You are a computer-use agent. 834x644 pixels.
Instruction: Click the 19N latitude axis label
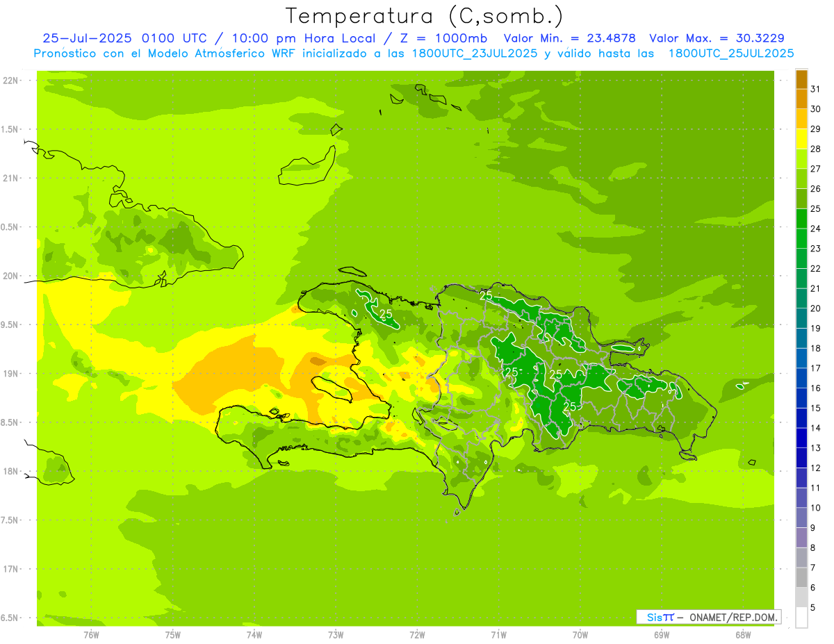click(11, 374)
